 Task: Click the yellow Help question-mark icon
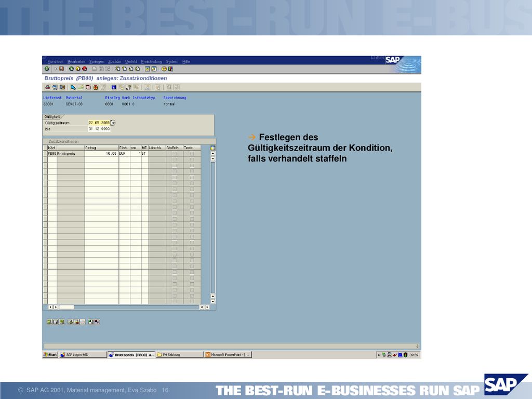[x=164, y=69]
